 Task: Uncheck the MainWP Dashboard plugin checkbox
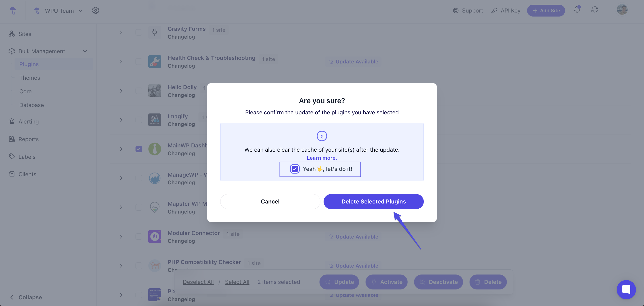(138, 149)
